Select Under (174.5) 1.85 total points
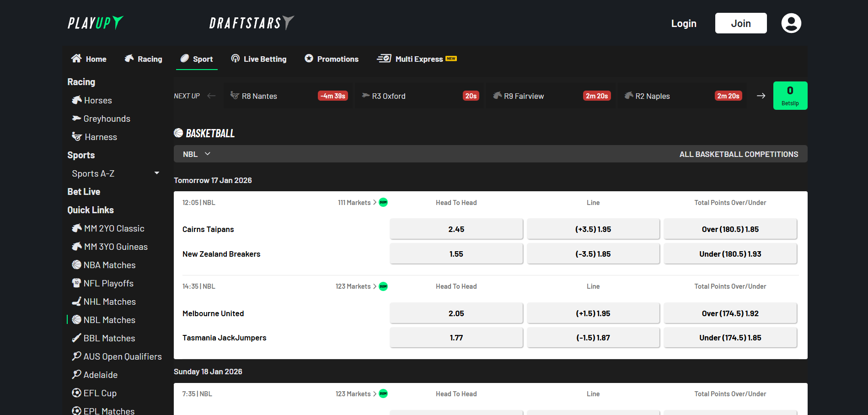The height and width of the screenshot is (415, 868). (x=730, y=338)
